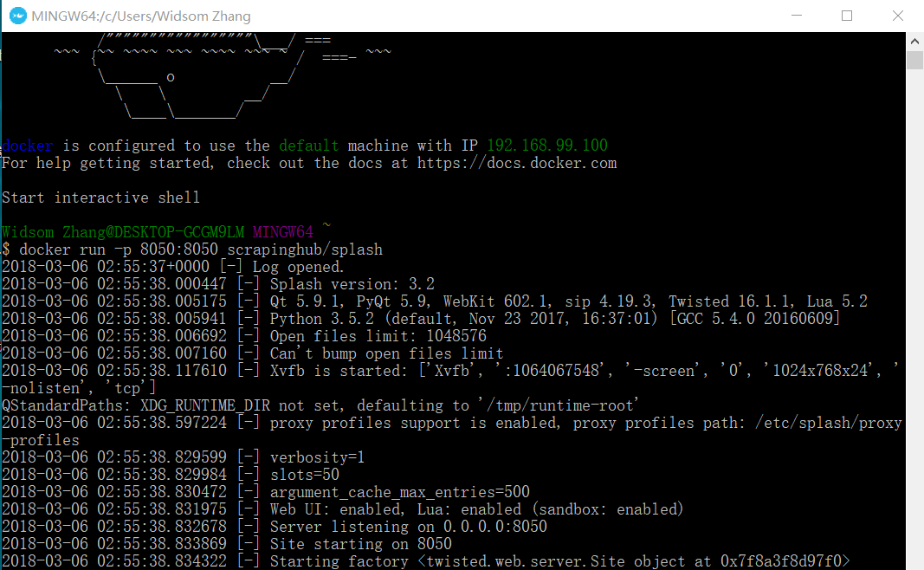The image size is (924, 570).
Task: Click 'Lua 5.2' version text
Action: click(x=837, y=301)
